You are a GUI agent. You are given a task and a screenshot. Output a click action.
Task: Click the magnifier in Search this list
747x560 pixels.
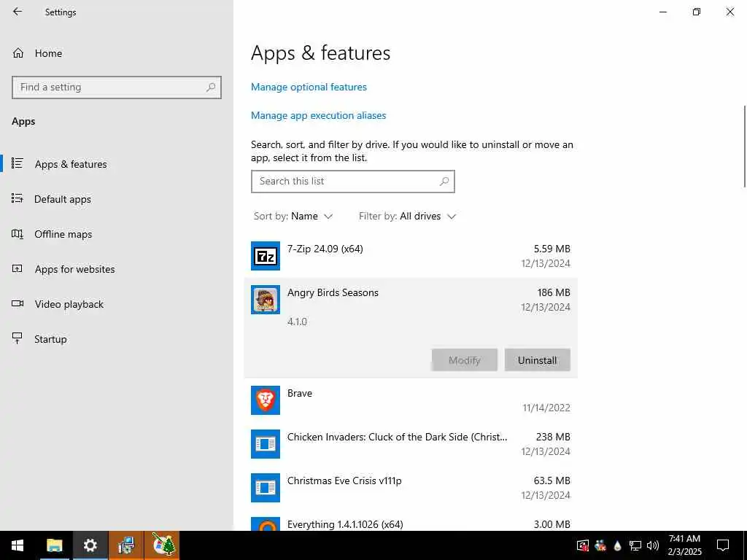click(x=444, y=182)
